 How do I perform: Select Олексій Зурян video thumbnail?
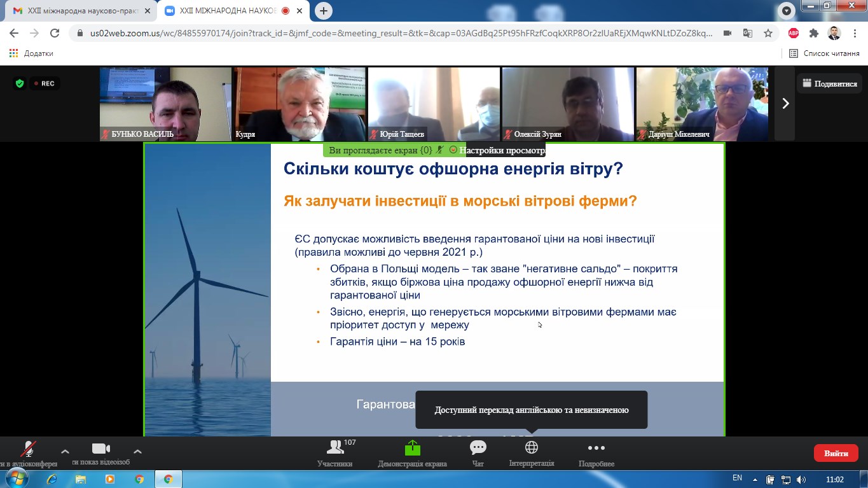tap(568, 104)
